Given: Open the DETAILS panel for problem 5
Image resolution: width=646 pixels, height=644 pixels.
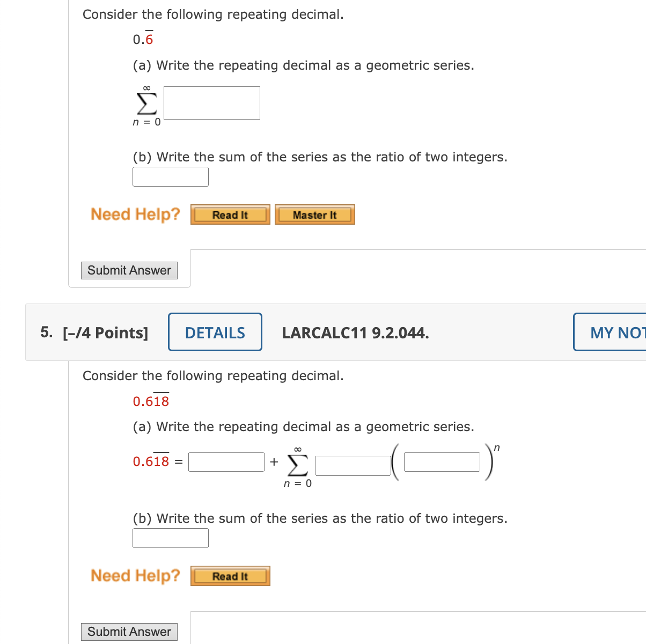Looking at the screenshot, I should (215, 332).
